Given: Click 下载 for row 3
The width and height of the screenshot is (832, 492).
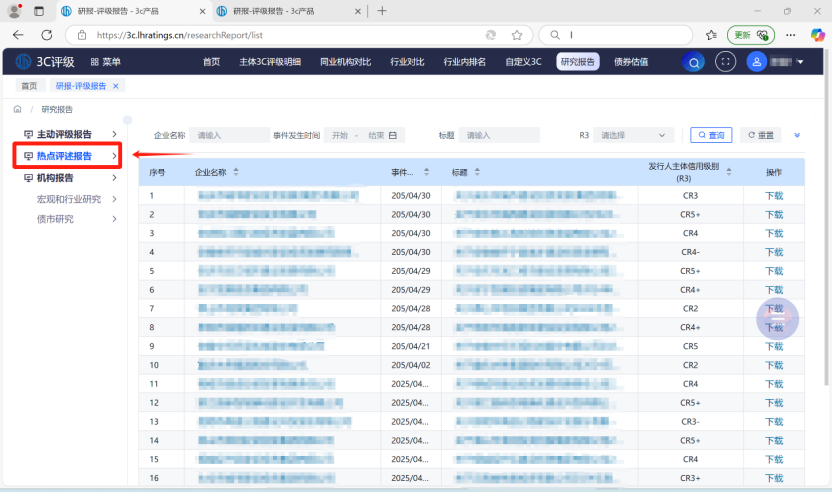Looking at the screenshot, I should pyautogui.click(x=774, y=234).
